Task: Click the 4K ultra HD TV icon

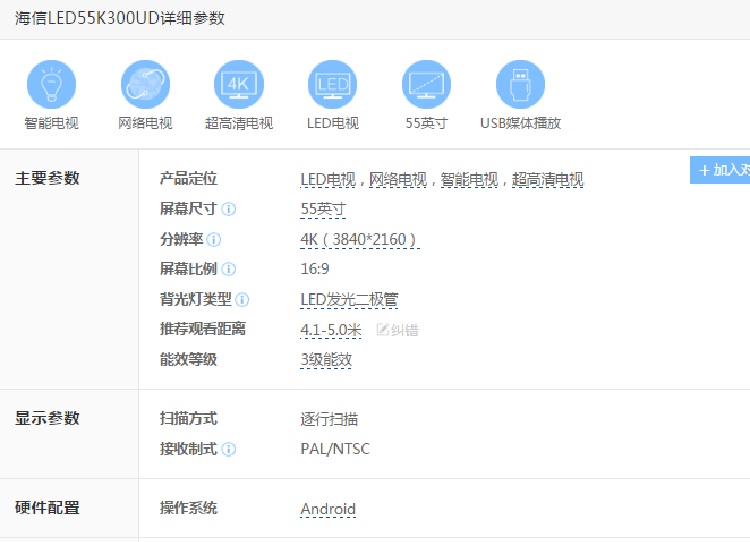Action: pyautogui.click(x=239, y=84)
